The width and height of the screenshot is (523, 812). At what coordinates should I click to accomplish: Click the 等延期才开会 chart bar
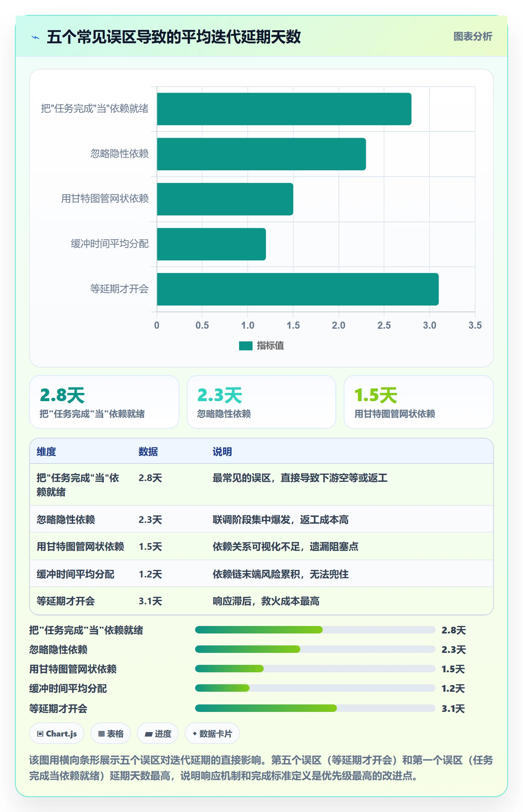(x=298, y=289)
